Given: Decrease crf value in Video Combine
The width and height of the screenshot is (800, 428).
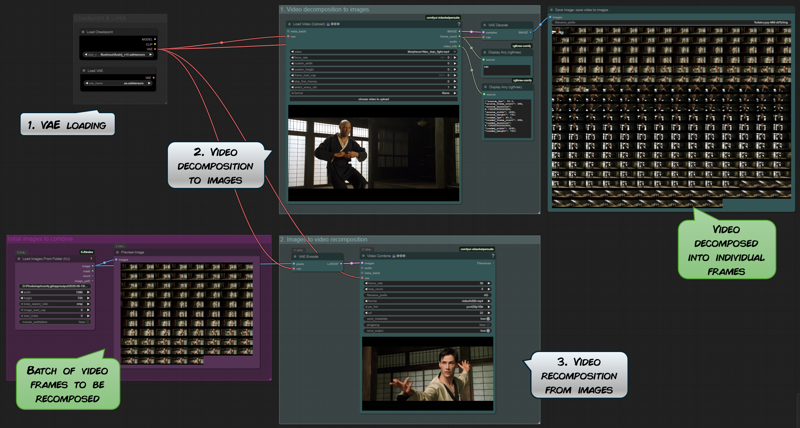Looking at the screenshot, I should [x=366, y=313].
